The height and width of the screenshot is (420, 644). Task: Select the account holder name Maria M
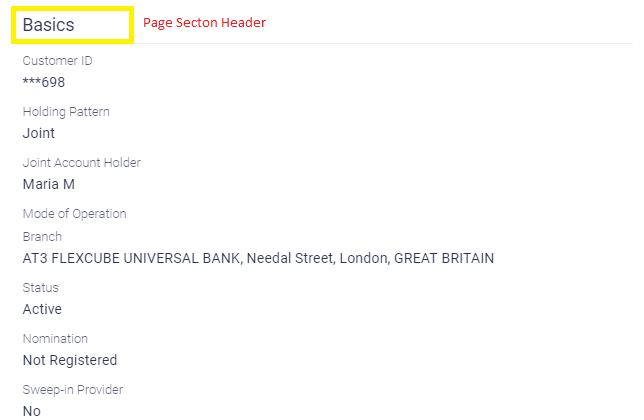tap(49, 184)
